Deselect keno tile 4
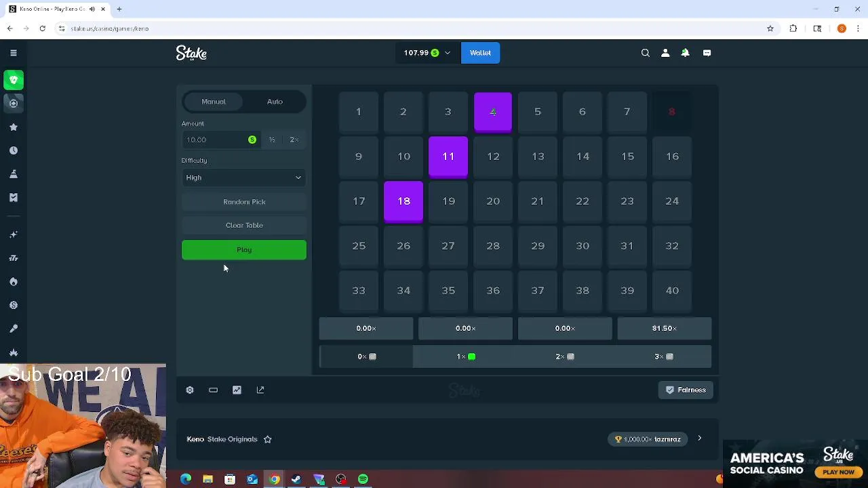The height and width of the screenshot is (488, 868). click(493, 112)
